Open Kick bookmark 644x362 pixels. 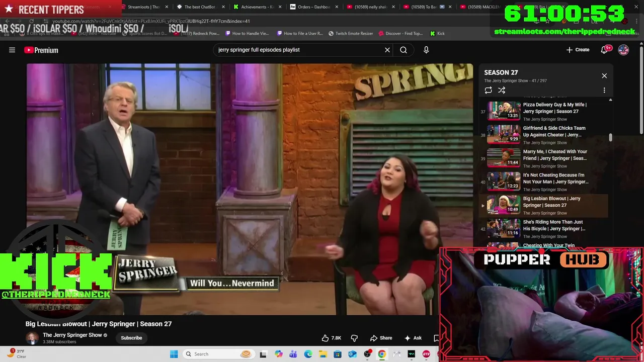coord(437,33)
